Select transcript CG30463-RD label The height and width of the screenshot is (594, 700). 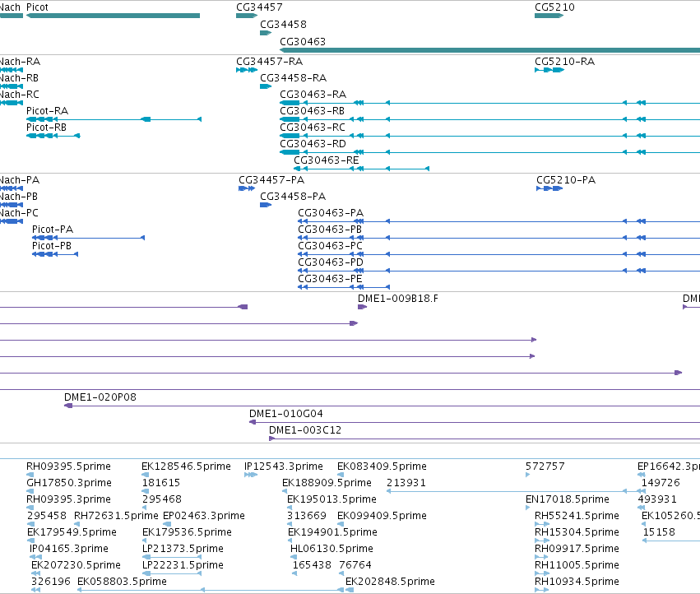point(313,144)
